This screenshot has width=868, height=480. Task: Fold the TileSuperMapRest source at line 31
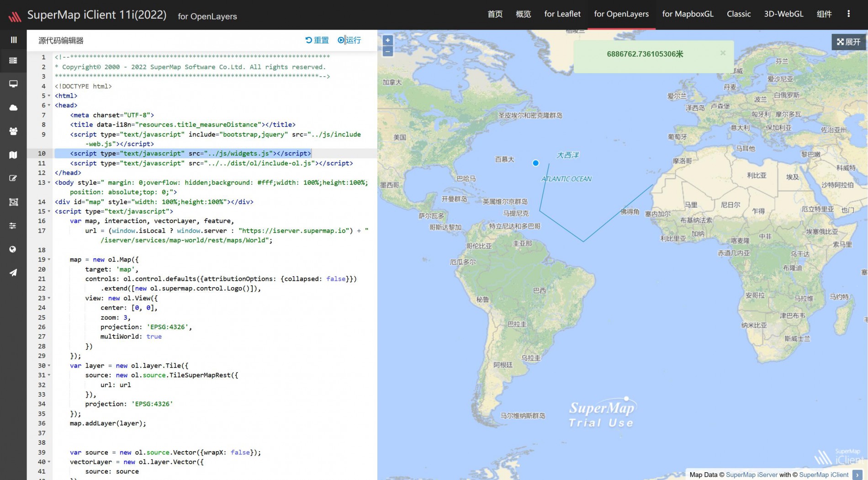[49, 375]
